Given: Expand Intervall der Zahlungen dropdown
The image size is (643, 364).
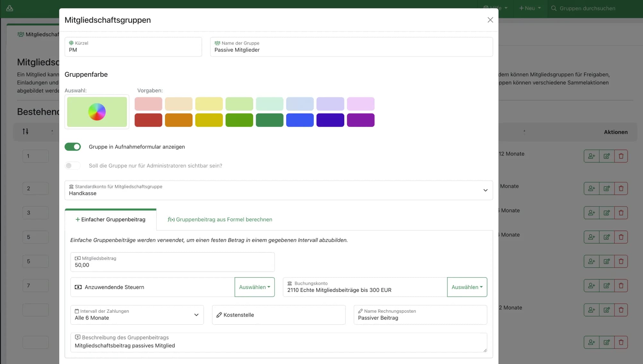Looking at the screenshot, I should (x=137, y=315).
